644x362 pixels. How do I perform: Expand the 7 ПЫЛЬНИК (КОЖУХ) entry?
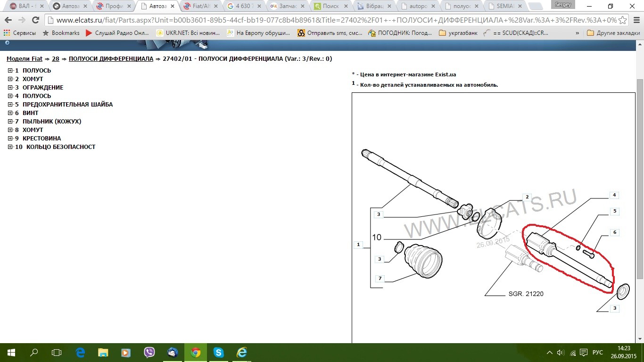pyautogui.click(x=10, y=122)
